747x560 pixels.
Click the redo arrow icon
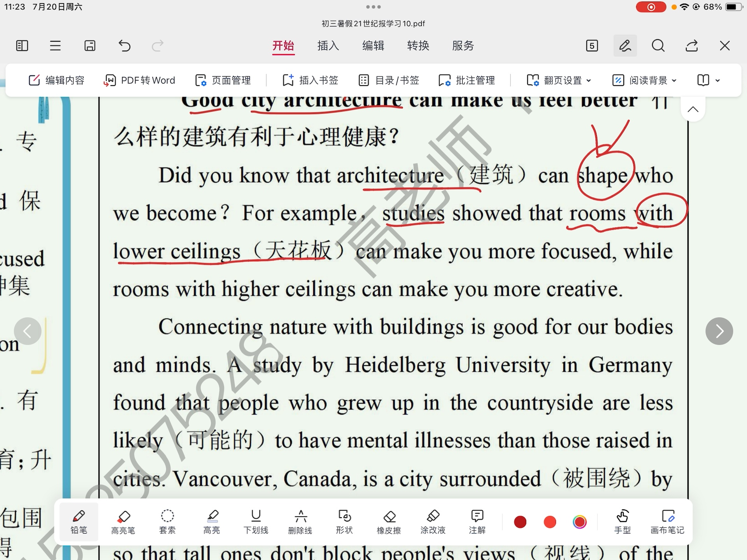tap(158, 46)
